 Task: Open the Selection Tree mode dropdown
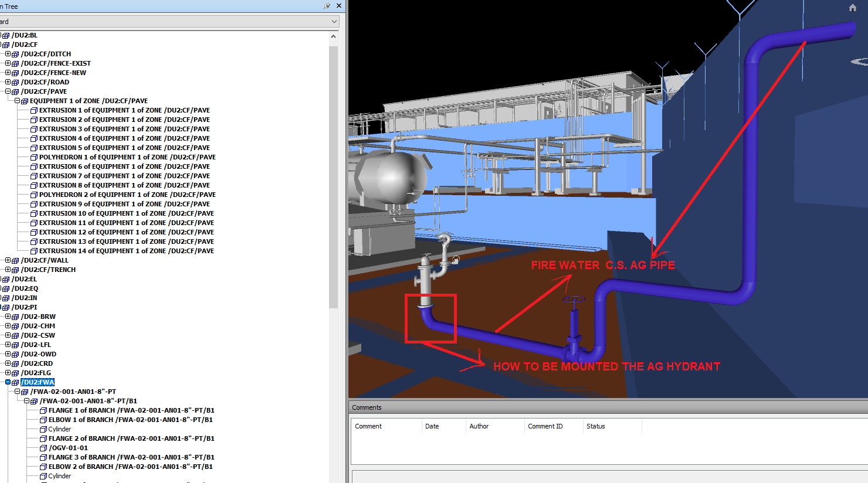[334, 22]
